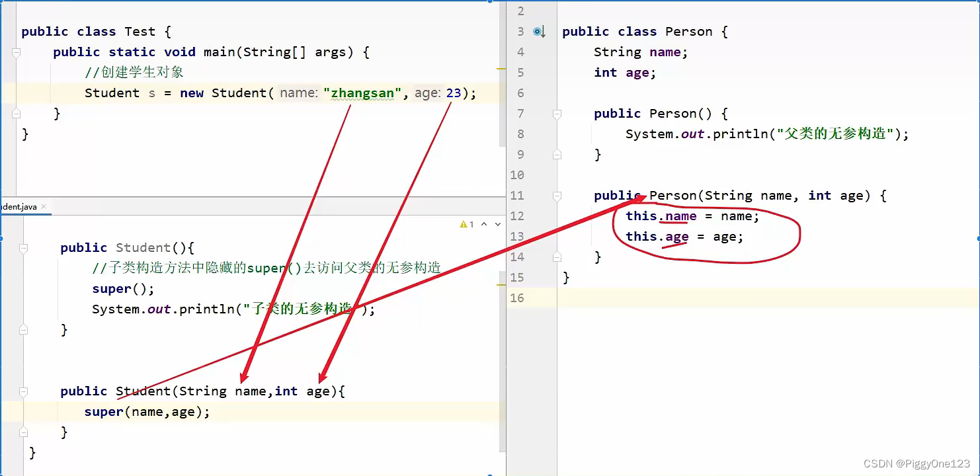Image resolution: width=980 pixels, height=476 pixels.
Task: Click fold marker closing the Student() no-arg constructor
Action: click(x=24, y=329)
